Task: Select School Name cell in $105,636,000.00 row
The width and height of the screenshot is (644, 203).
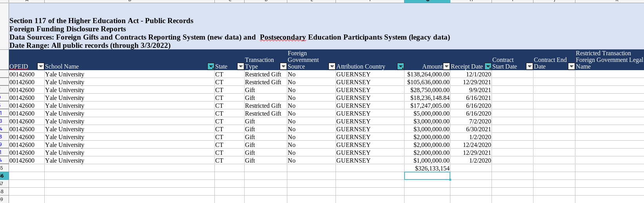Action: coord(129,82)
